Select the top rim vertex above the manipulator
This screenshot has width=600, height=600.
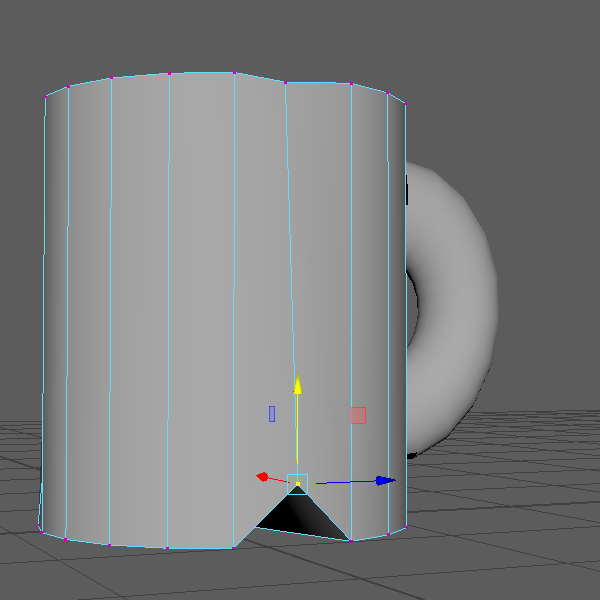pos(285,82)
